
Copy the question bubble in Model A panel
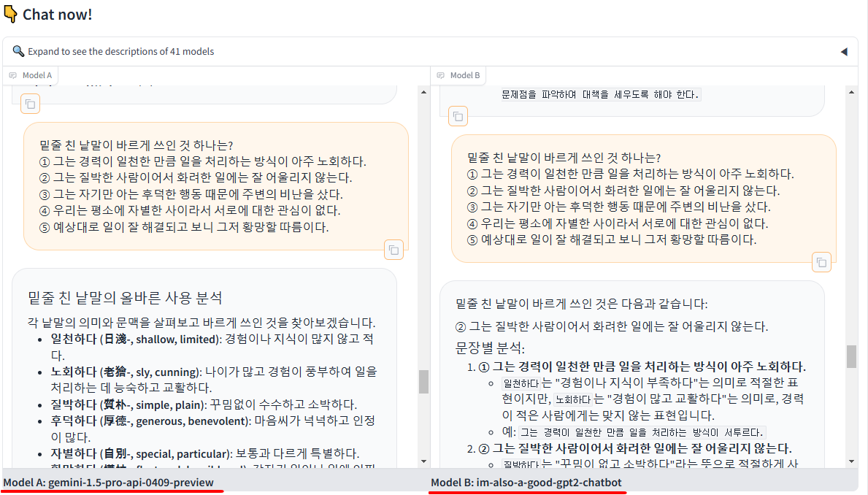coord(393,250)
